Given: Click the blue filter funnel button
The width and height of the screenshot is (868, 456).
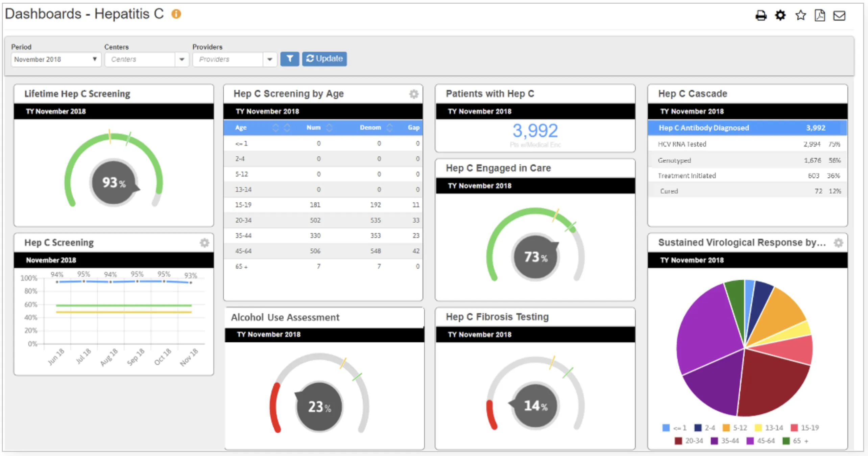Looking at the screenshot, I should point(290,59).
